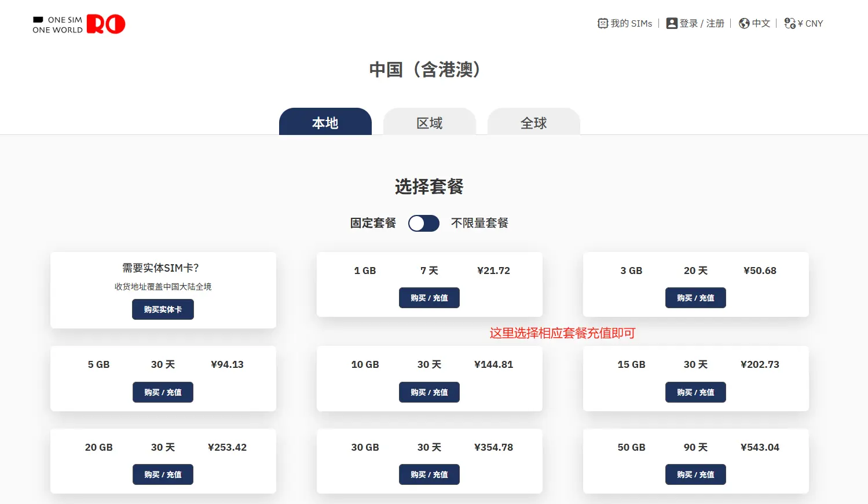Purchase the 1 GB 7天 plan
The width and height of the screenshot is (868, 504).
point(429,298)
